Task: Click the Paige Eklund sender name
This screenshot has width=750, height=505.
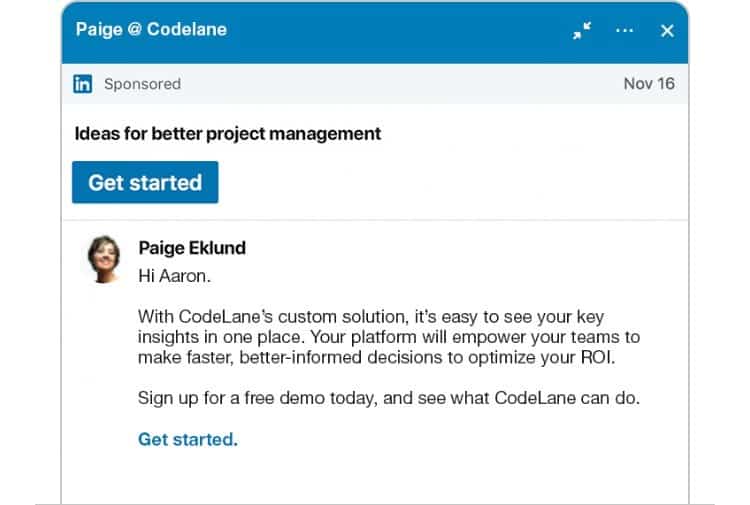Action: (192, 248)
